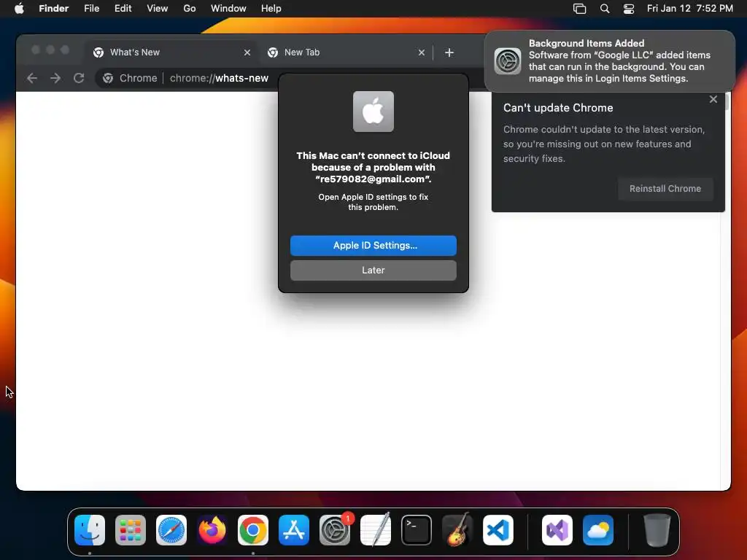747x560 pixels.
Task: Dismiss the Can't update Chrome panel
Action: pyautogui.click(x=713, y=99)
